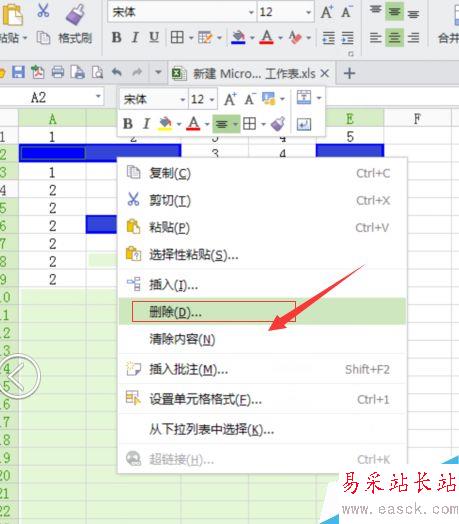Image resolution: width=459 pixels, height=524 pixels.
Task: Toggle ribbon Bottom Align
Action: click(x=414, y=13)
